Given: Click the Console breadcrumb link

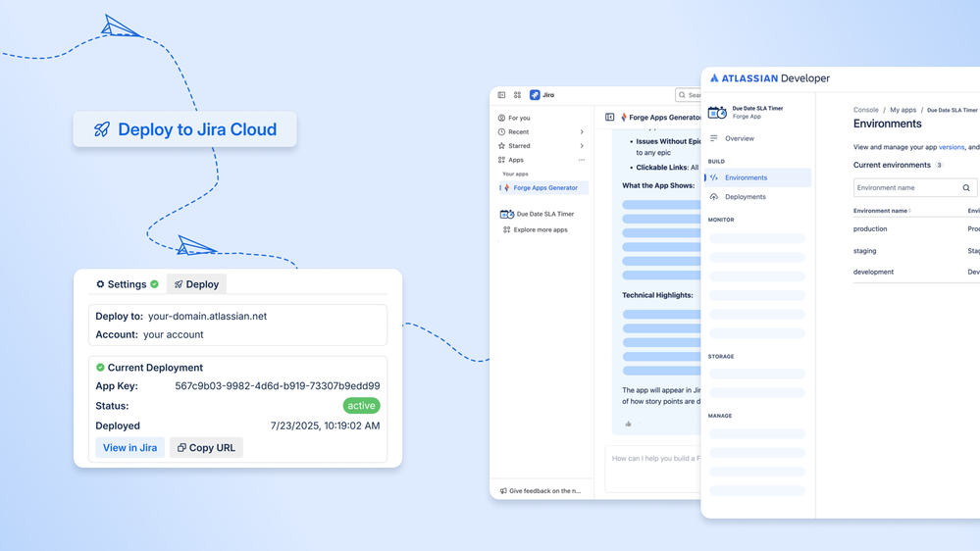Looking at the screenshot, I should (x=865, y=110).
